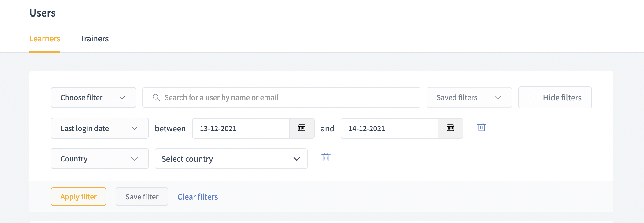Click the end date field showing 14-12-2021
The image size is (644, 223).
click(389, 128)
